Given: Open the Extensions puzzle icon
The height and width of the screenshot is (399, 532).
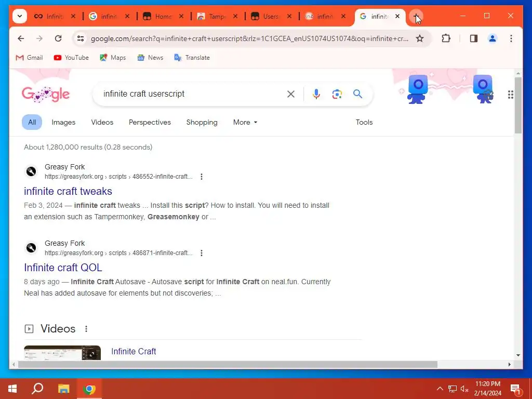Looking at the screenshot, I should tap(446, 38).
